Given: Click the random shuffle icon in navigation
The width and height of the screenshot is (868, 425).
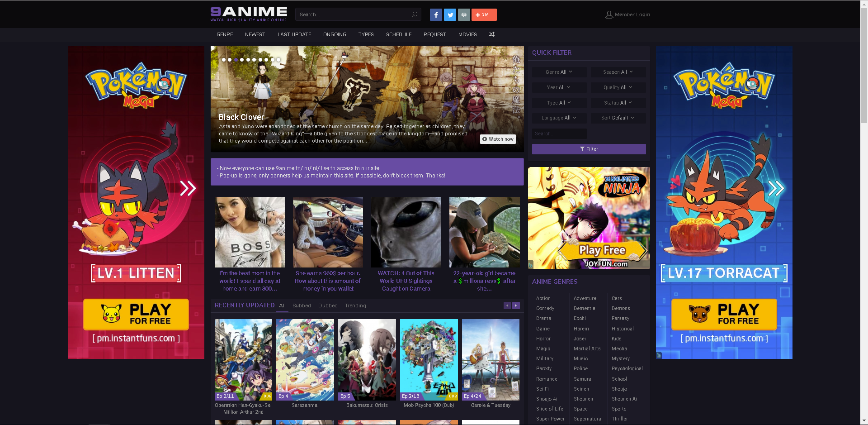Looking at the screenshot, I should (492, 34).
